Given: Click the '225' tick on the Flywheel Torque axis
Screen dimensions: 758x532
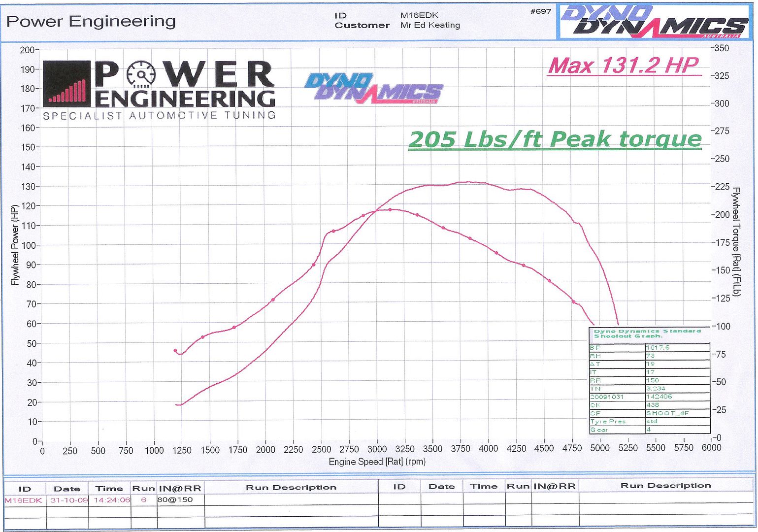Looking at the screenshot, I should pyautogui.click(x=722, y=187).
